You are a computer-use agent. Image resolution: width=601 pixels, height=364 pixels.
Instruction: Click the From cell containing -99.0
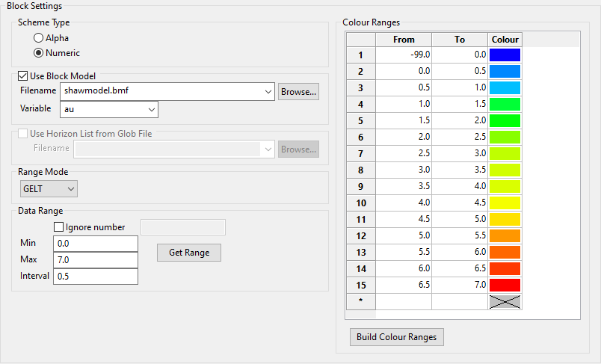click(x=404, y=55)
